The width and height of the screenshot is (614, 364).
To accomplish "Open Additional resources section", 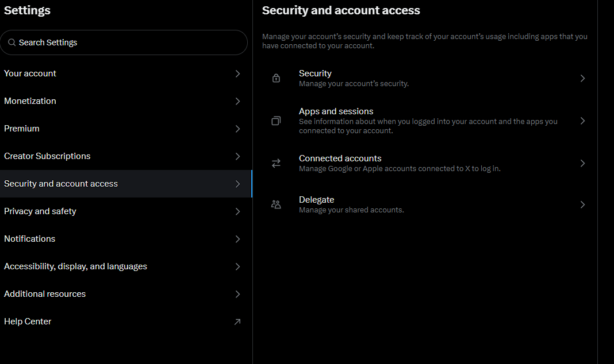I will (126, 294).
